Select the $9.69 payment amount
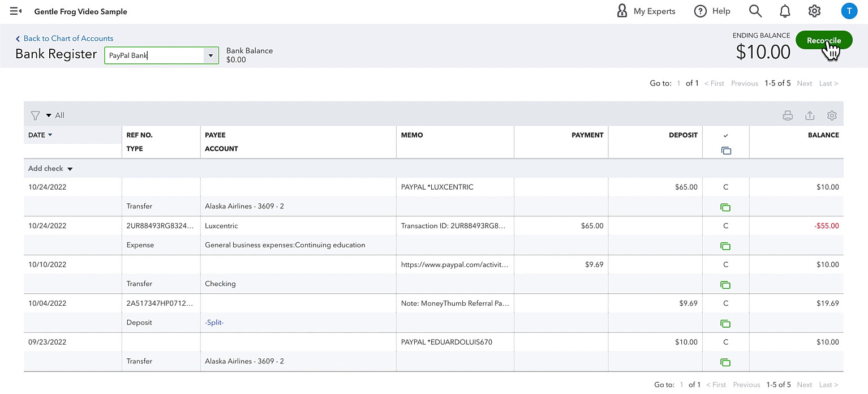This screenshot has width=868, height=394. (x=594, y=264)
